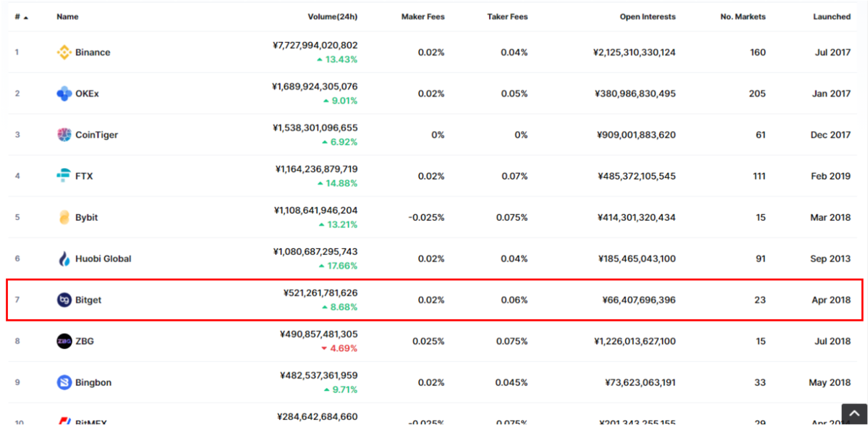Open the Bingbon exchange name link

click(93, 382)
